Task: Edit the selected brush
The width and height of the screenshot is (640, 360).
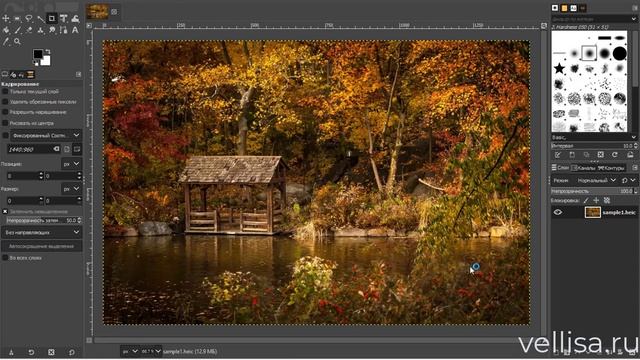Action: click(558, 155)
